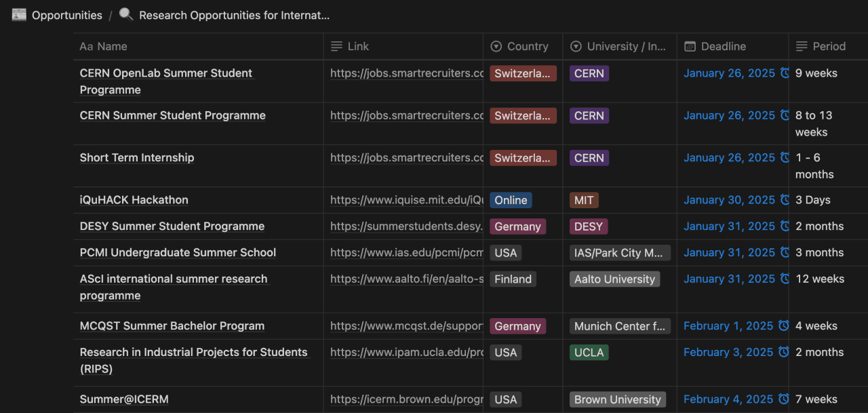Select the Finland country tag

[x=513, y=279]
